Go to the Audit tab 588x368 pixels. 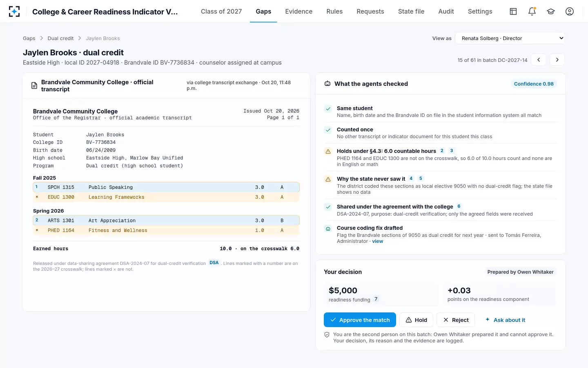pyautogui.click(x=446, y=11)
